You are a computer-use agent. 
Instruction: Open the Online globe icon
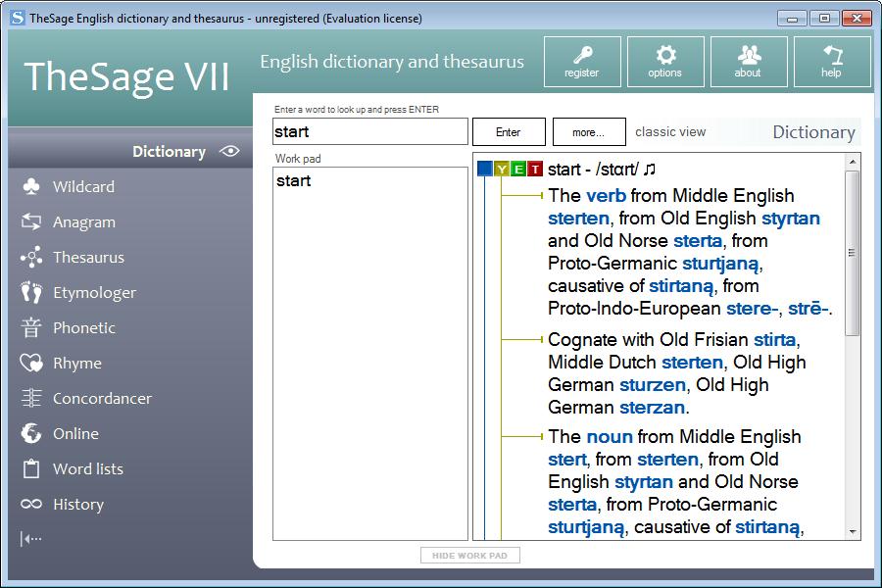pyautogui.click(x=31, y=434)
